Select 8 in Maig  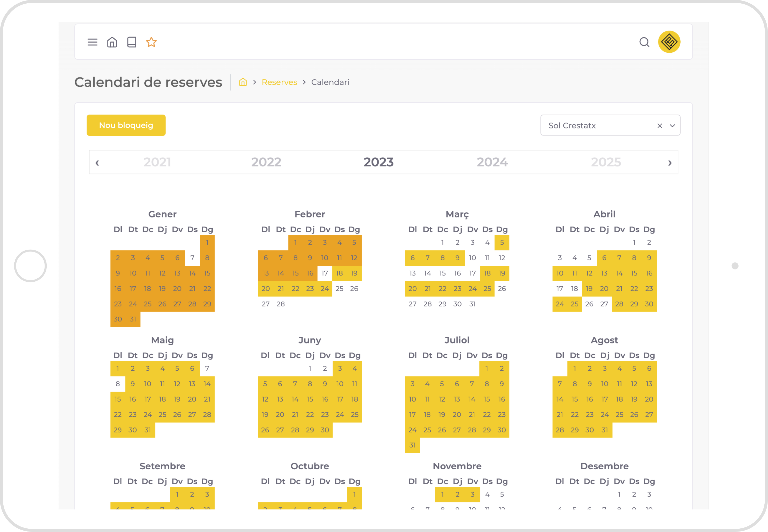118,384
